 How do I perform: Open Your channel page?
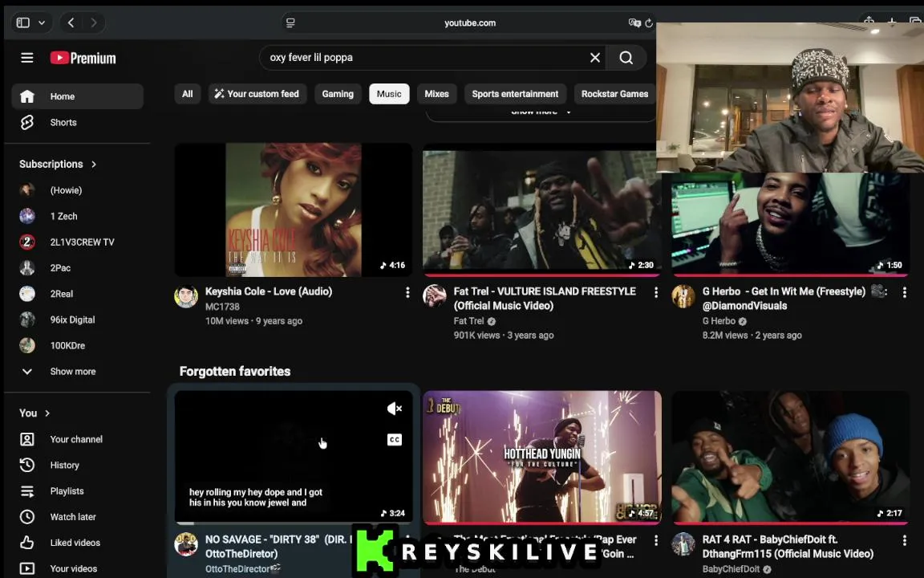click(77, 439)
